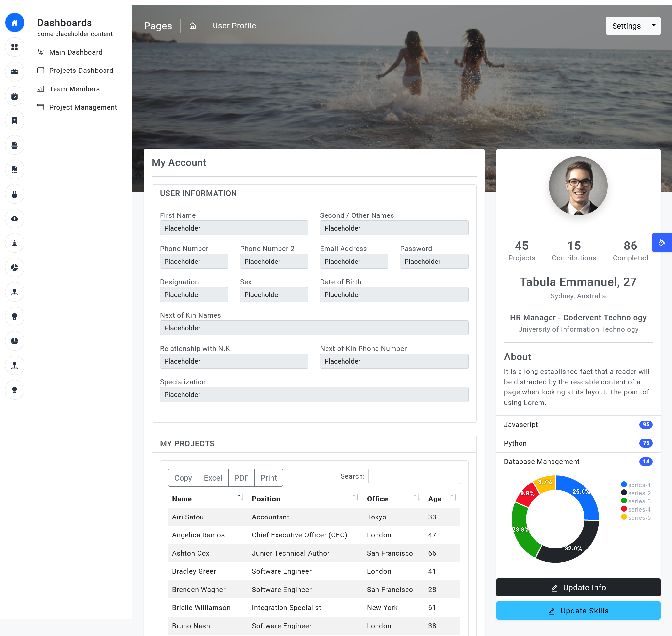The height and width of the screenshot is (636, 672).
Task: Focus the table Search field
Action: tap(414, 476)
